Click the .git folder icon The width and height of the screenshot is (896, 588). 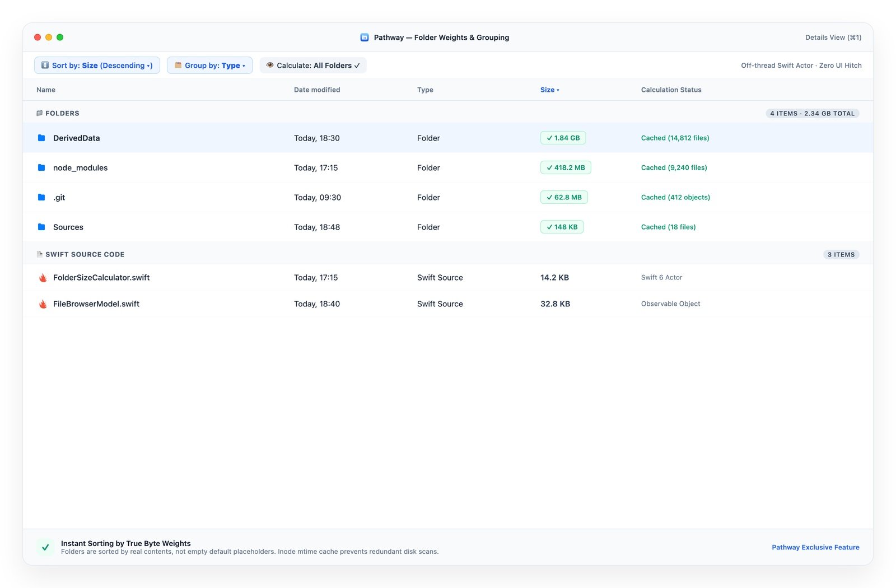tap(41, 197)
